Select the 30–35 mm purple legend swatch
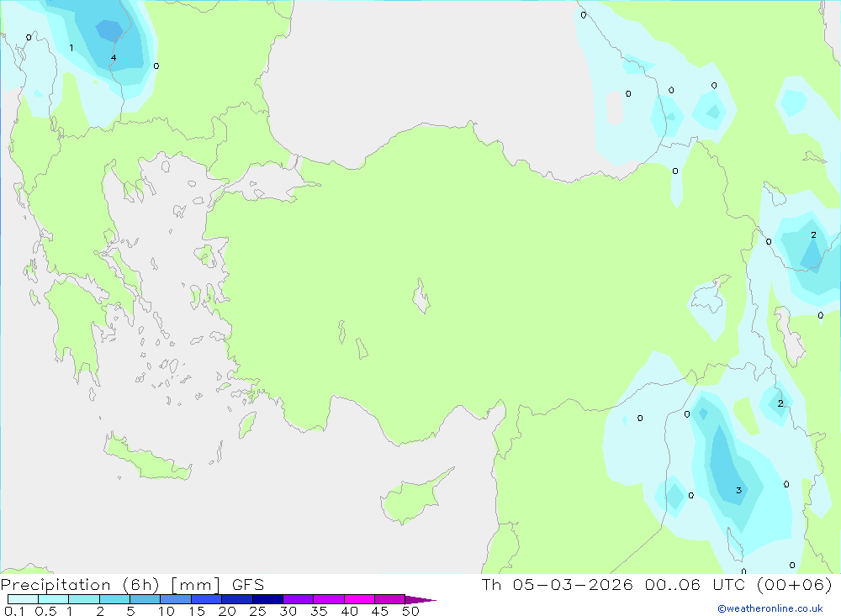The image size is (841, 616). pos(299,599)
